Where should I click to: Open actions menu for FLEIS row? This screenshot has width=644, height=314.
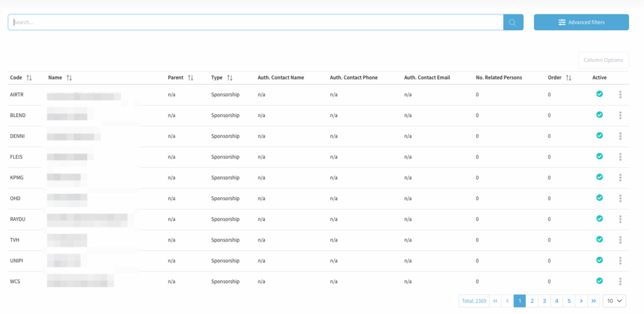(x=619, y=157)
